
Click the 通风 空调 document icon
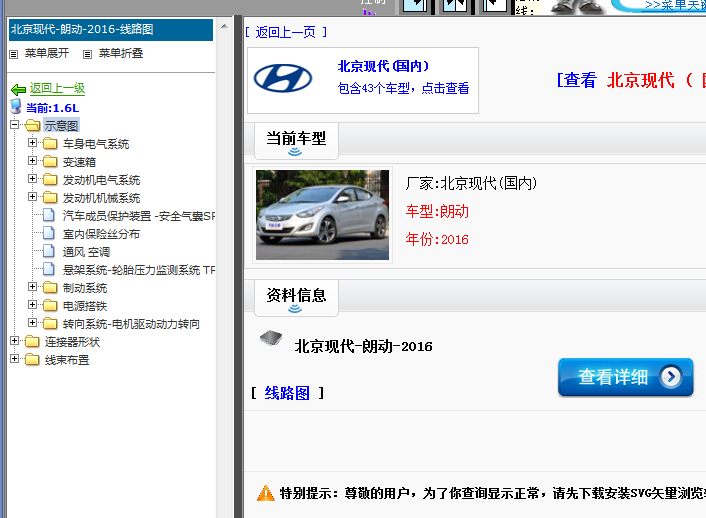[x=49, y=251]
